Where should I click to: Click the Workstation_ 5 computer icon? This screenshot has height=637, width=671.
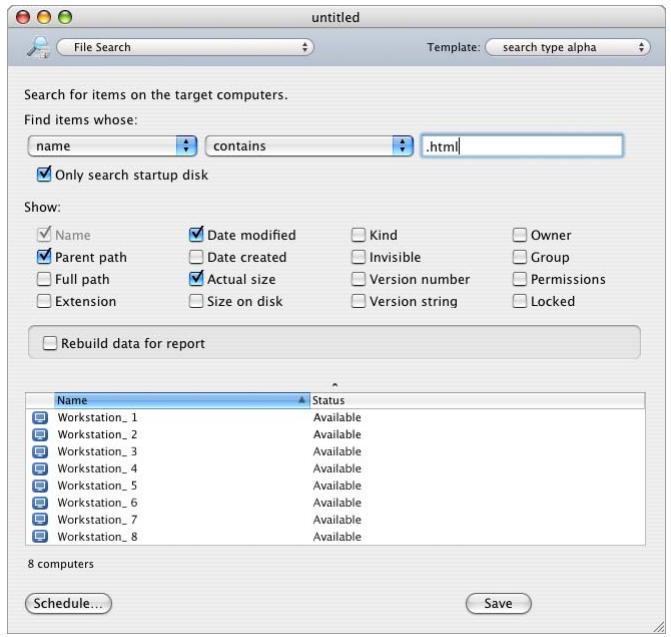(x=40, y=486)
